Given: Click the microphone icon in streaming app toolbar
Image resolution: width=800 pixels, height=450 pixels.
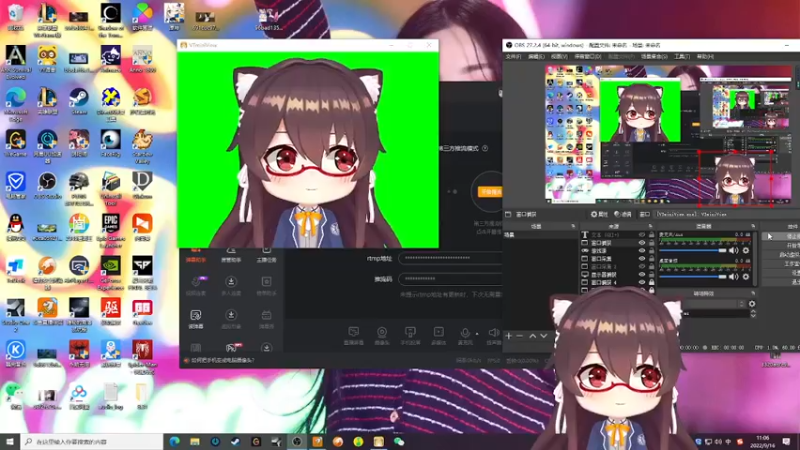Looking at the screenshot, I should (x=465, y=336).
